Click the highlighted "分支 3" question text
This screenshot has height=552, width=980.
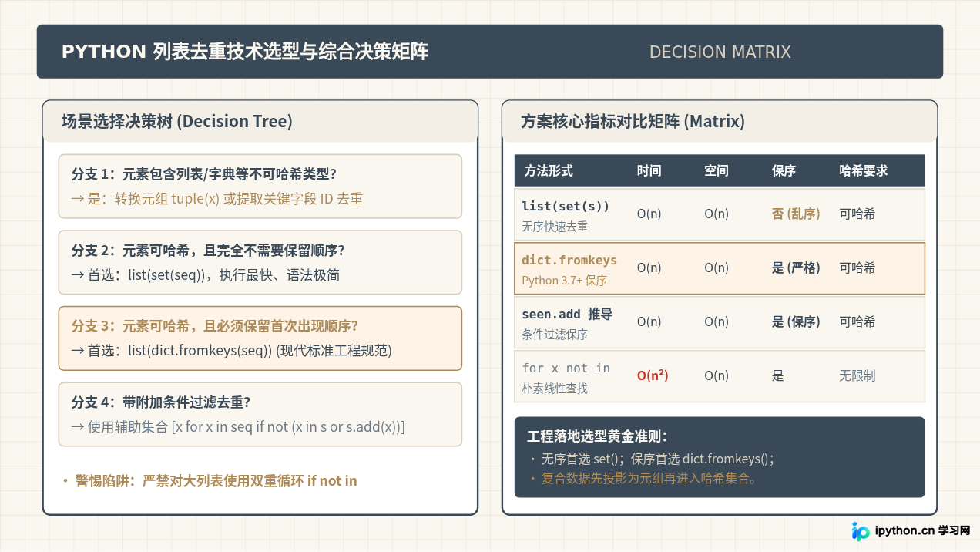point(215,326)
